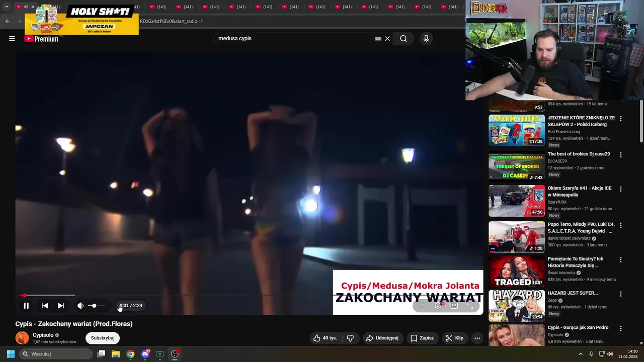The image size is (644, 362).
Task: Expand system tray hidden icons chevron
Action: tap(580, 354)
